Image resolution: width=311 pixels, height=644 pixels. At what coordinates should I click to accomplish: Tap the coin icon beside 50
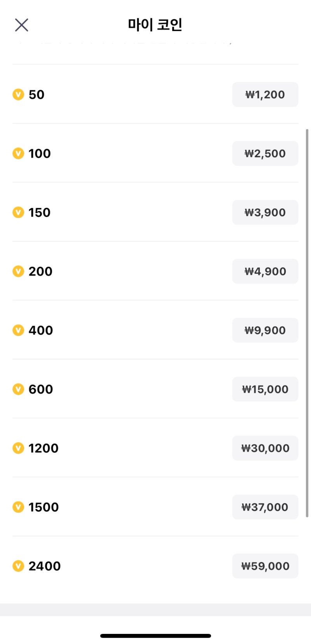coord(18,95)
